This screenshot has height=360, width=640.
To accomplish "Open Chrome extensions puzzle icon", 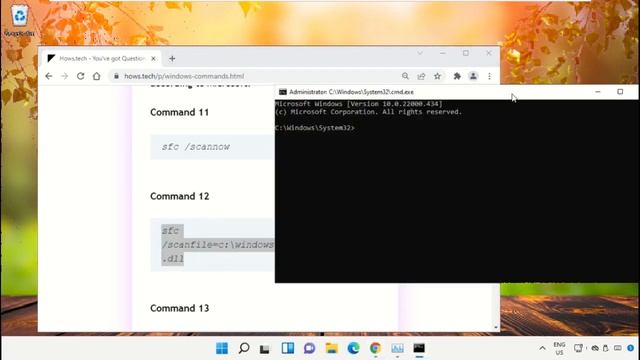I will pyautogui.click(x=457, y=76).
